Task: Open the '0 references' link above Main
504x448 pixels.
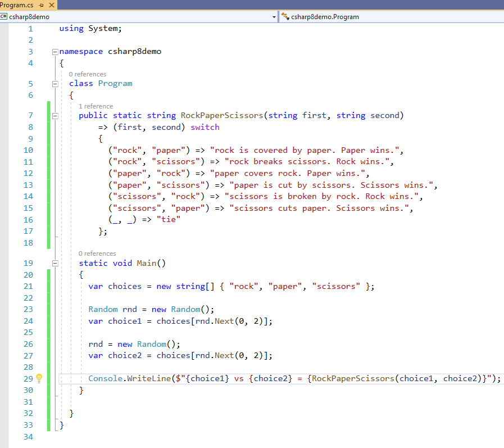Action: pyautogui.click(x=97, y=254)
